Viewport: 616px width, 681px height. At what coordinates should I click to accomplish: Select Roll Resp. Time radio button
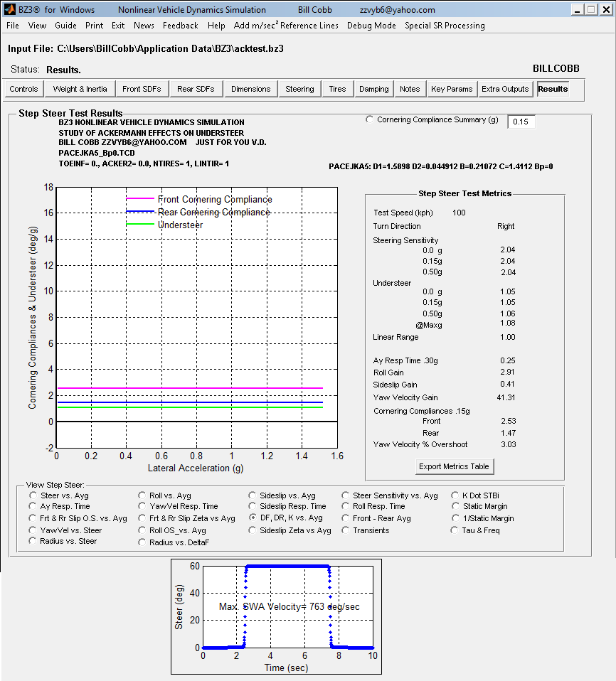click(x=346, y=506)
